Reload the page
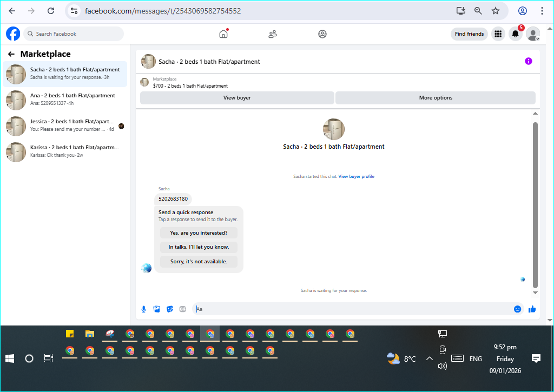The image size is (554, 392). coord(51,11)
